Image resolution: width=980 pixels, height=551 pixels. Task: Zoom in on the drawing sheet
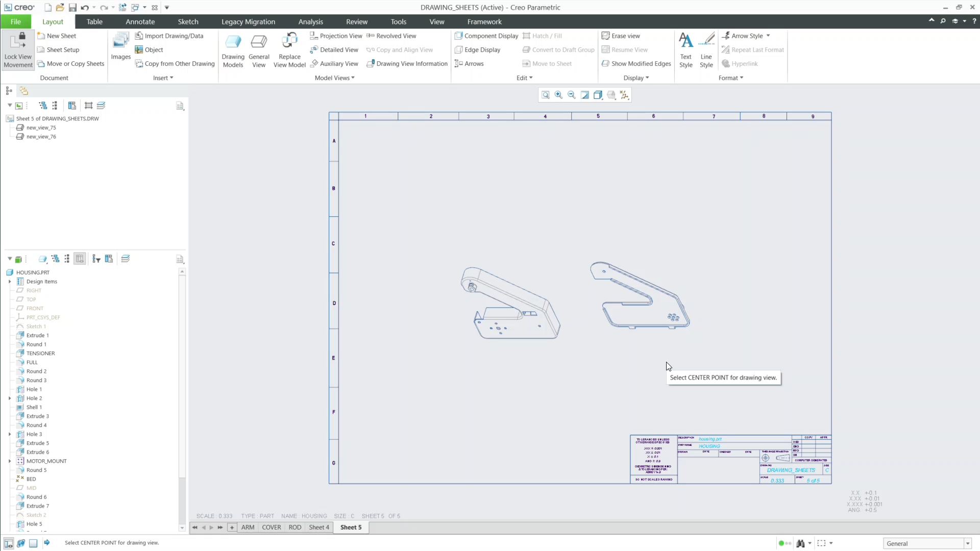click(558, 94)
